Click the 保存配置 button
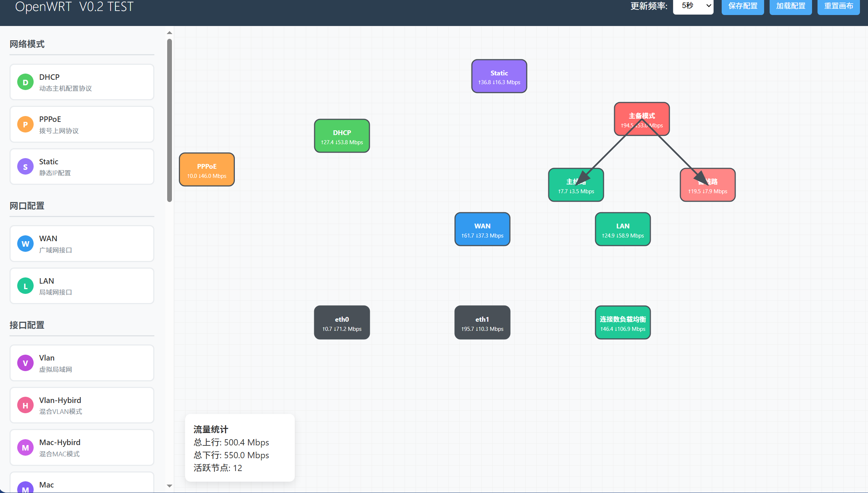 coord(743,6)
